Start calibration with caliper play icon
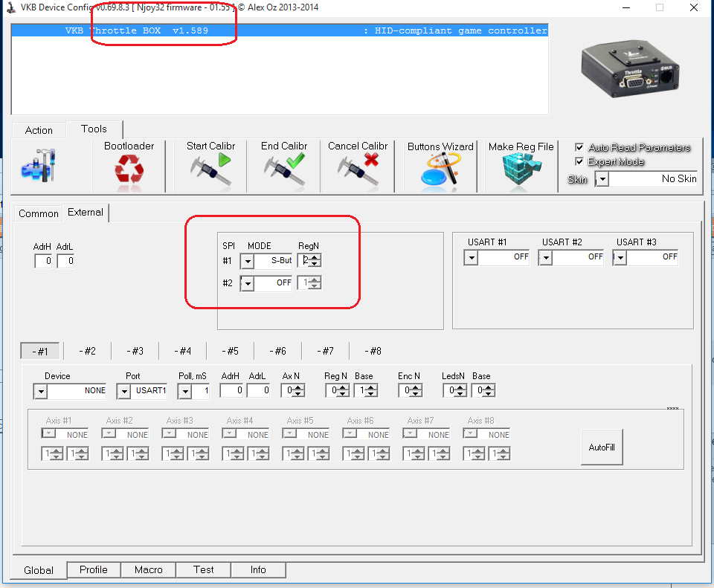714x588 pixels. 210,170
